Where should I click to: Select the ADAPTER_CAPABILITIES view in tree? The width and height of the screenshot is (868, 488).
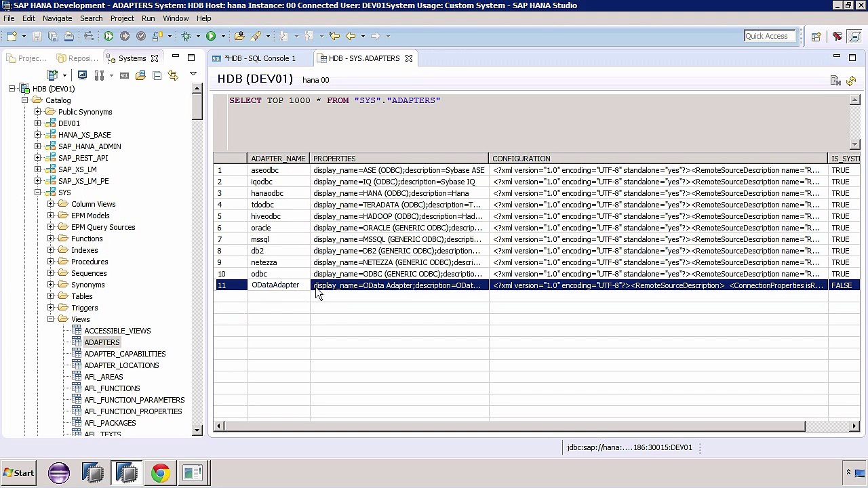[x=125, y=354]
